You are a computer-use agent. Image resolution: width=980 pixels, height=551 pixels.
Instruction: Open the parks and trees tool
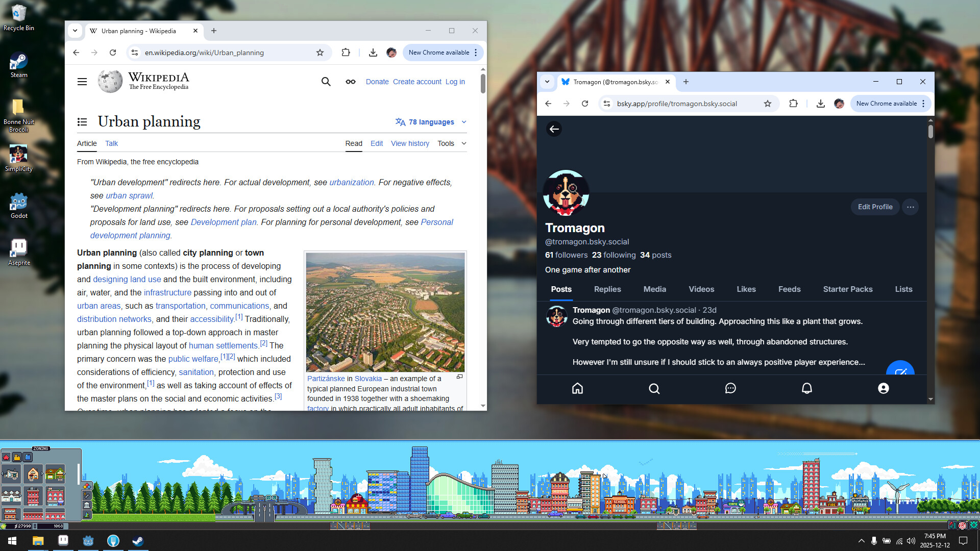87,515
